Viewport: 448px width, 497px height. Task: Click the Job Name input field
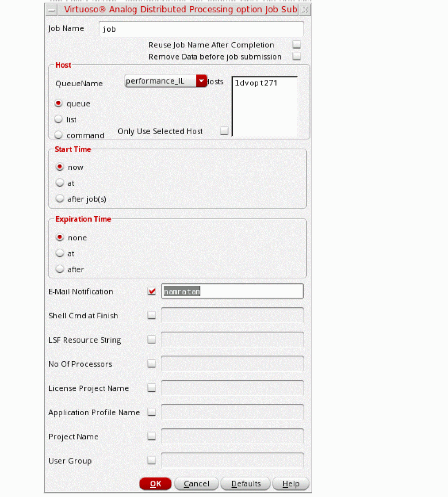coord(201,29)
